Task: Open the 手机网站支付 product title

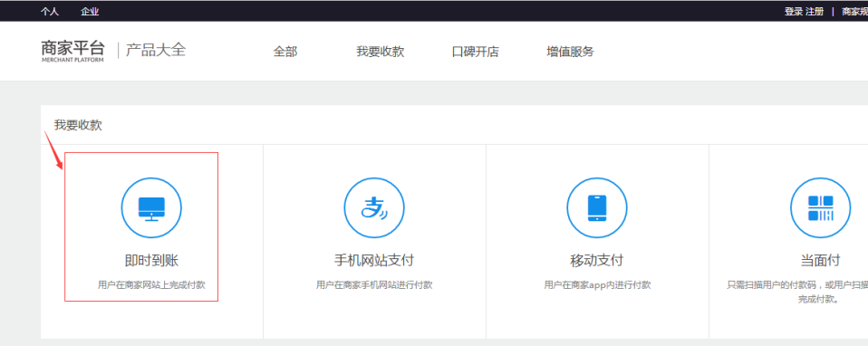Action: (374, 260)
